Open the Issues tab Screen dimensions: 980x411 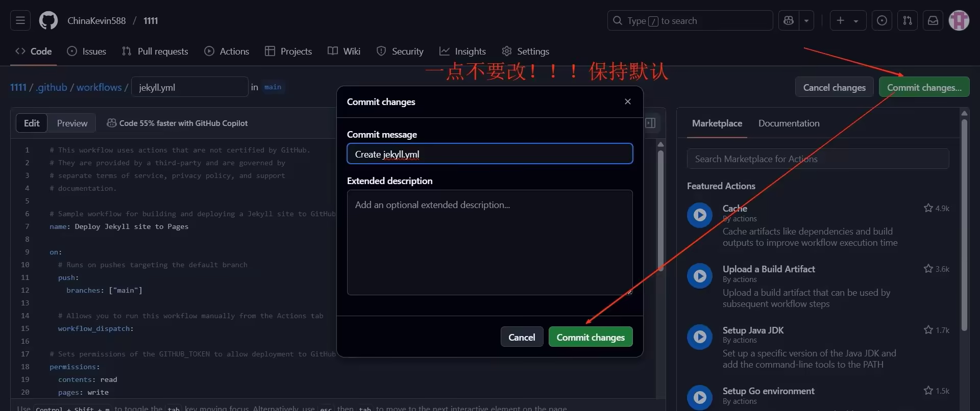(x=87, y=51)
